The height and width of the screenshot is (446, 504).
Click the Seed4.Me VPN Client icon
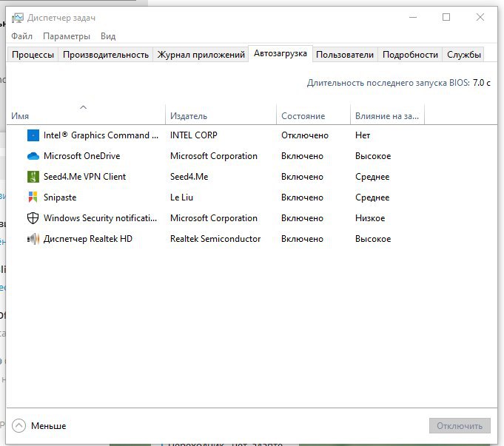(x=33, y=177)
